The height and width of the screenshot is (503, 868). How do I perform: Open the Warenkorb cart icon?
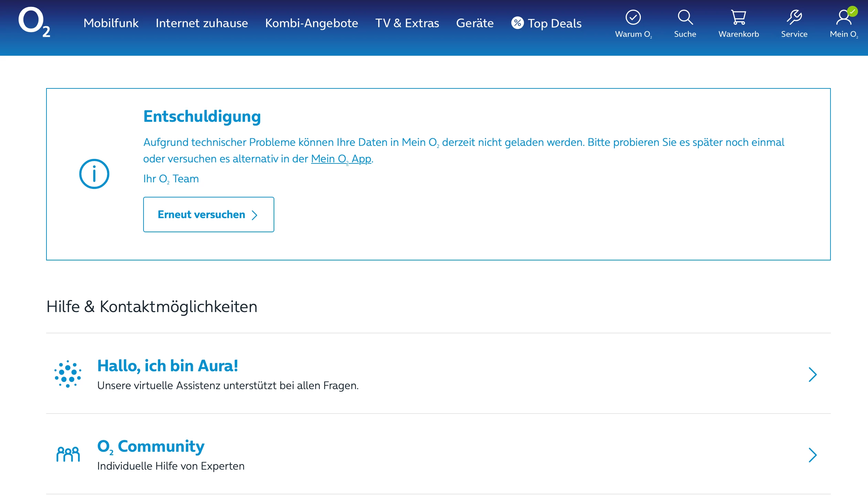coord(739,17)
